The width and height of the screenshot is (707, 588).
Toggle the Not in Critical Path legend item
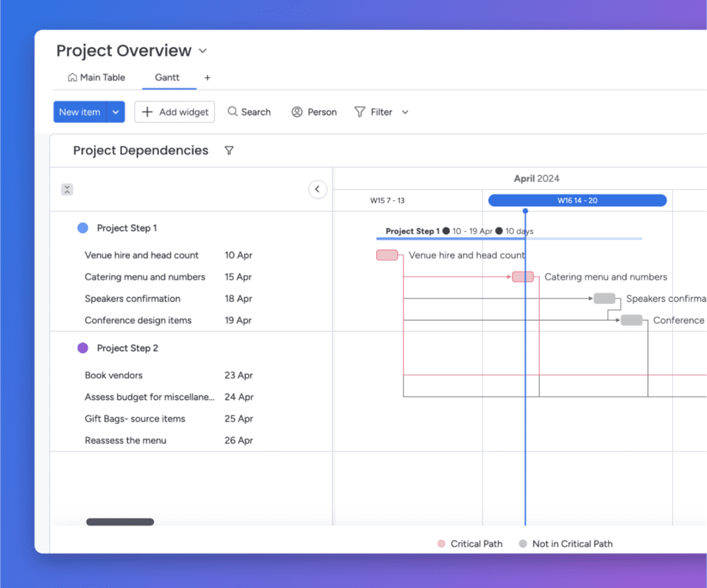coord(566,544)
